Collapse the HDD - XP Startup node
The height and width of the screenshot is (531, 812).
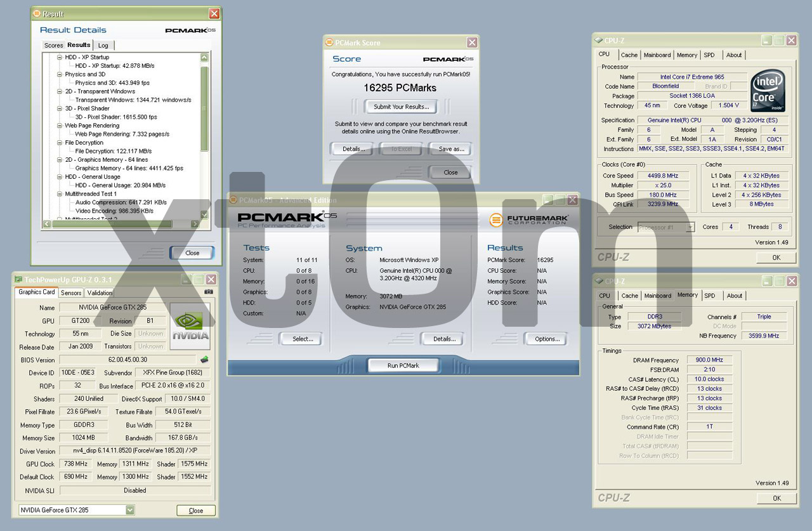click(x=60, y=57)
